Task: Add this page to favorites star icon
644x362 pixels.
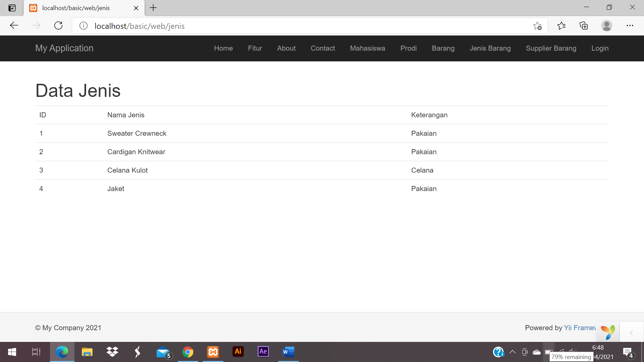Action: (x=537, y=26)
